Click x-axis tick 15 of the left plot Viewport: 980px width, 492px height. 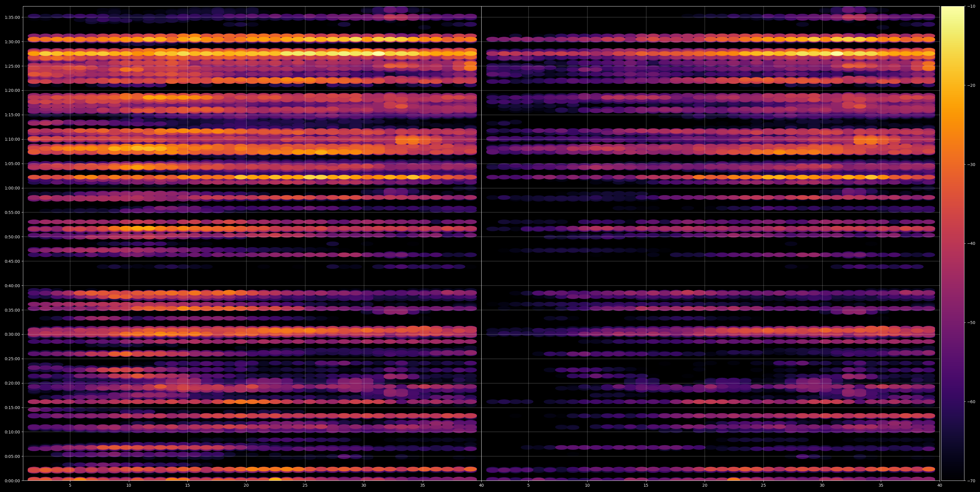pyautogui.click(x=187, y=486)
